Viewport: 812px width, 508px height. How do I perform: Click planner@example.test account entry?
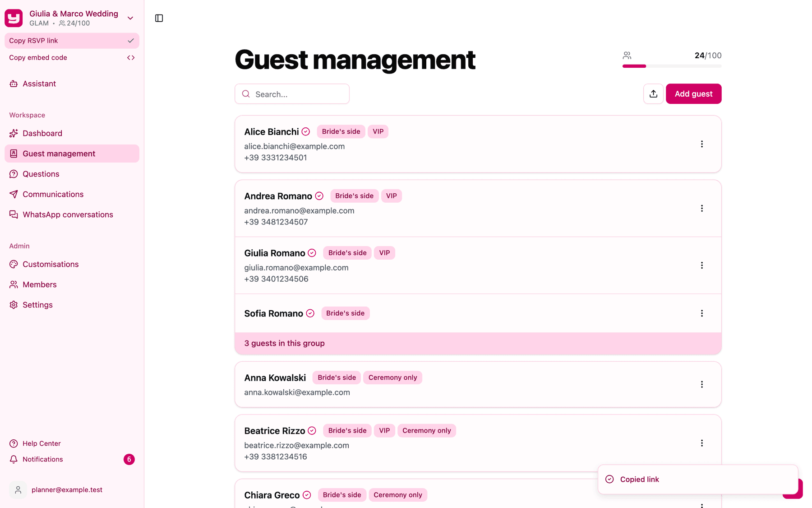(x=72, y=489)
